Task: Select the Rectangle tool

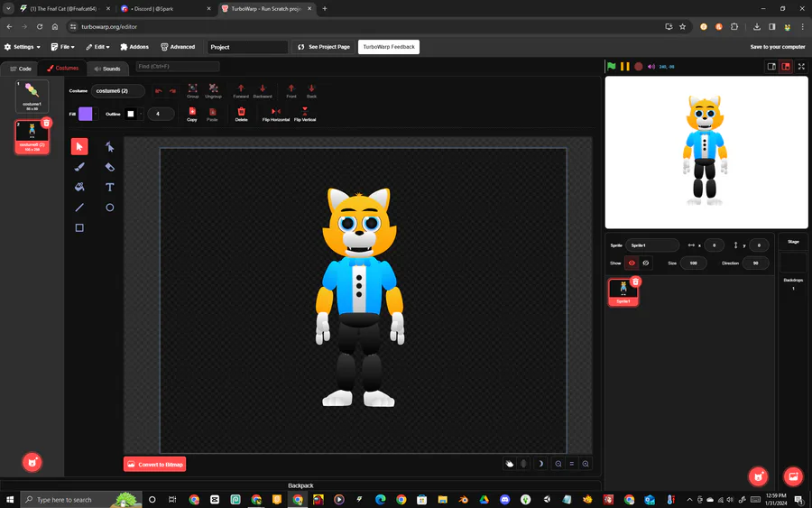Action: [x=79, y=228]
